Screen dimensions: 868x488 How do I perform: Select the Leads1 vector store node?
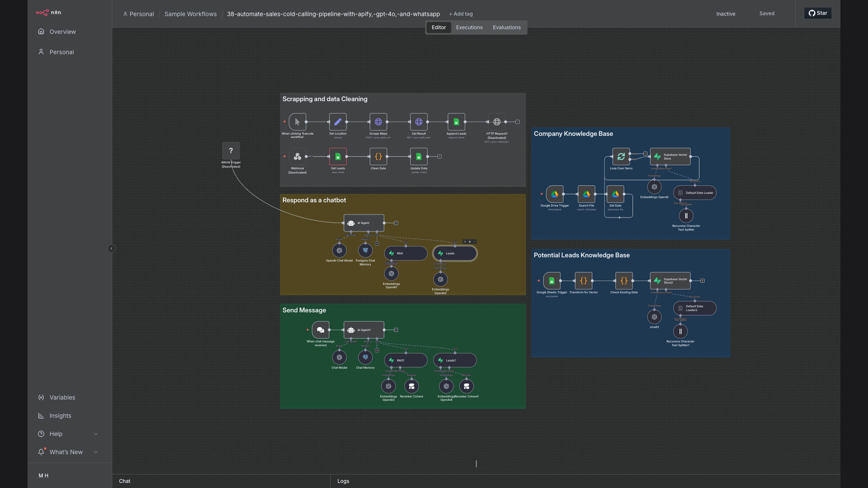[455, 361]
